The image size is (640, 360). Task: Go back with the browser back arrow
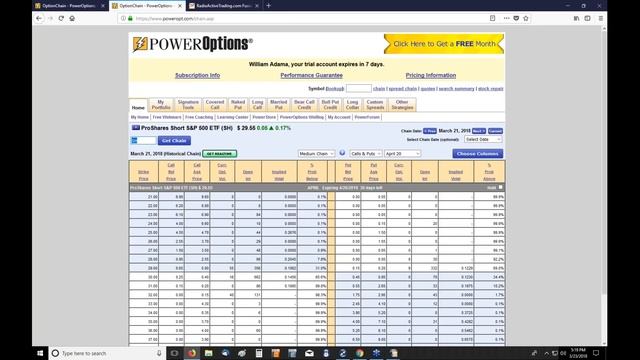pyautogui.click(x=39, y=18)
